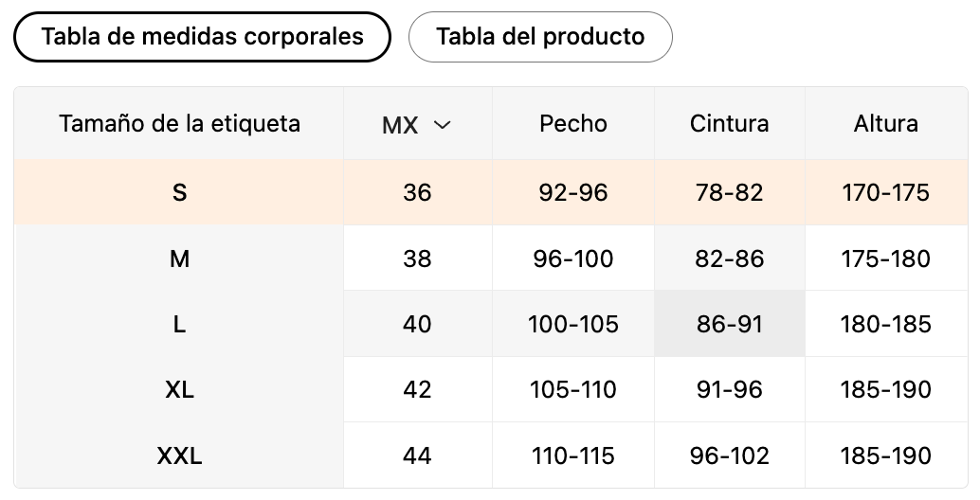Click the L size row label
Screen dimensions: 980x500
coord(179,324)
